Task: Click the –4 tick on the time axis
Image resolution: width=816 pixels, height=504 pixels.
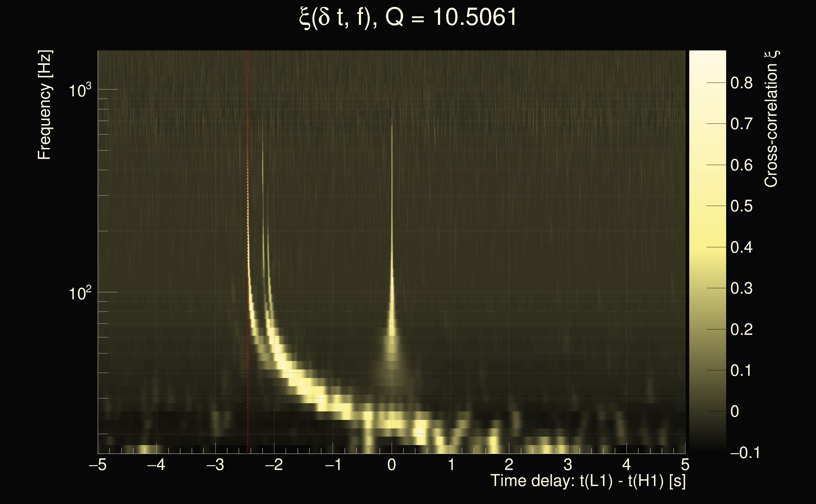Action: (156, 465)
